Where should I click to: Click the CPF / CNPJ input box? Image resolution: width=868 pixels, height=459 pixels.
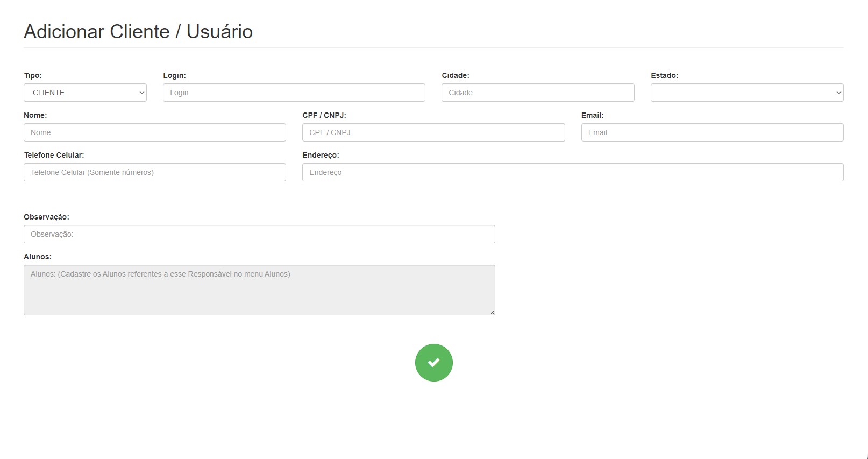point(433,132)
